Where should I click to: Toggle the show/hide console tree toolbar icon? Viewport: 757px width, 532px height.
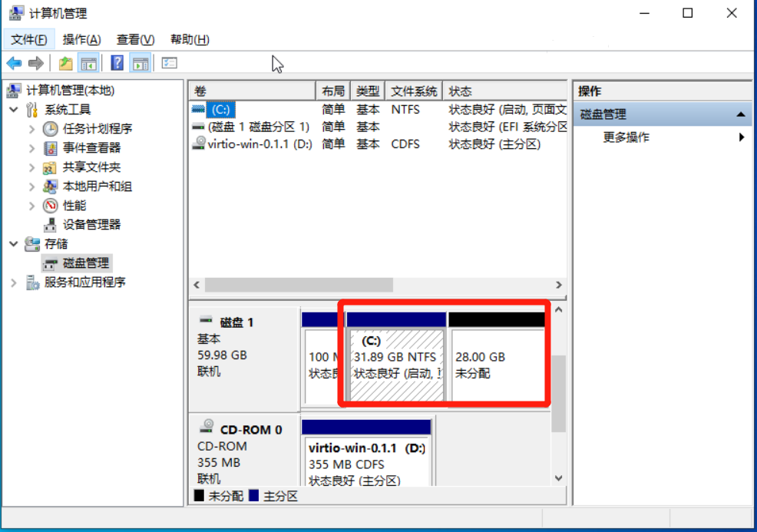tap(91, 62)
